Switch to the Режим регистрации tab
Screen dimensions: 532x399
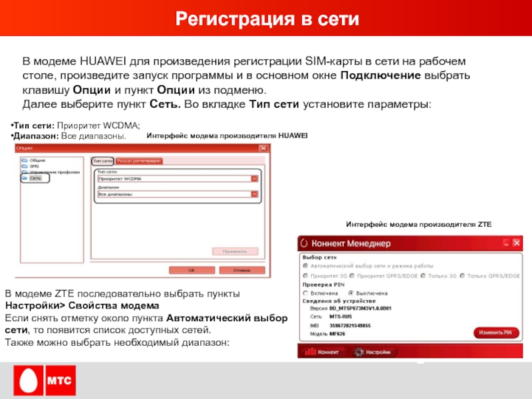point(139,161)
